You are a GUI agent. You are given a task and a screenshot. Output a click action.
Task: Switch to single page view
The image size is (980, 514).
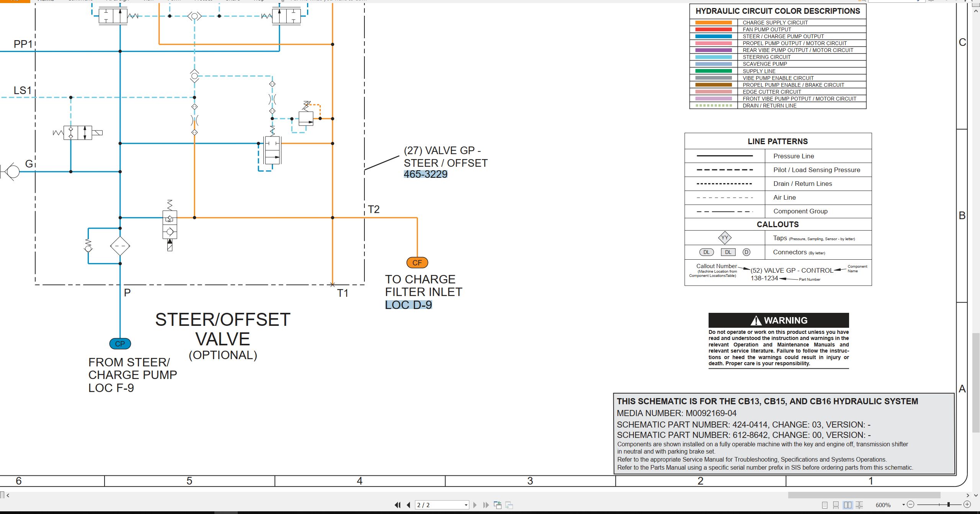point(825,505)
